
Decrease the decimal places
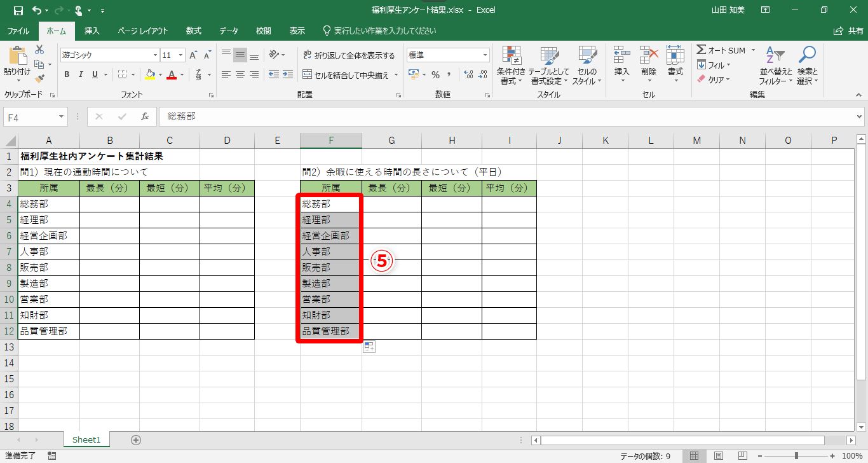[484, 74]
